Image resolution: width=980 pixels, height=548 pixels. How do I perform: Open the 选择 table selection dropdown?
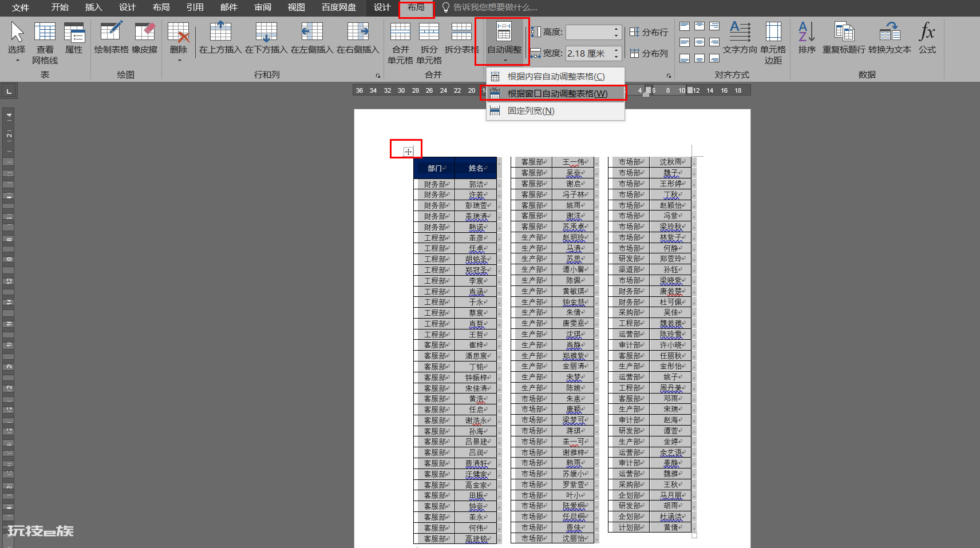17,43
